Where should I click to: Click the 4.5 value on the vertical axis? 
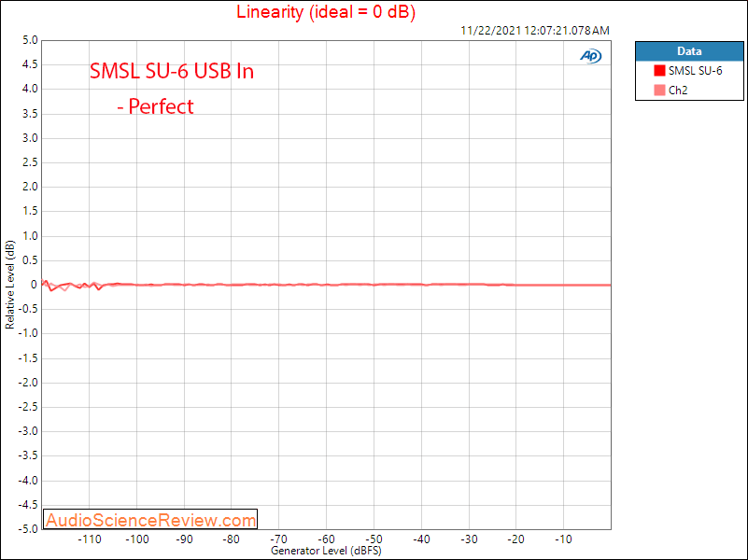(30, 64)
